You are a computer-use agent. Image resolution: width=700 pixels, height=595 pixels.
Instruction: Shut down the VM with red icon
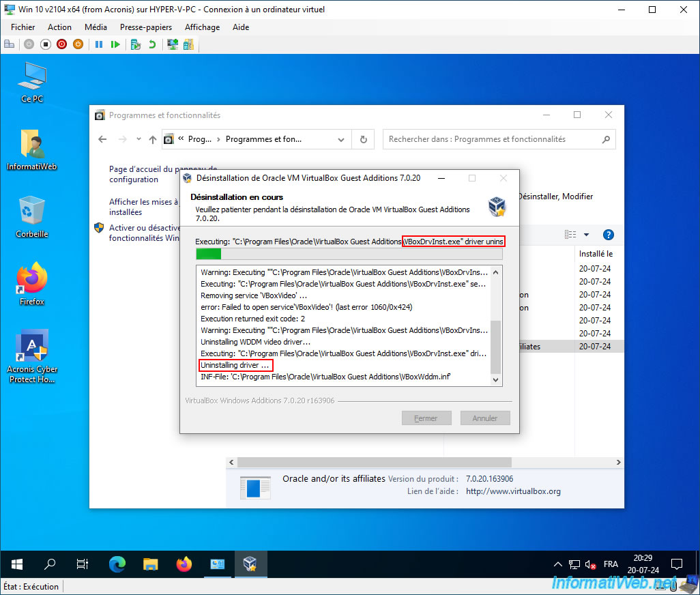click(61, 44)
